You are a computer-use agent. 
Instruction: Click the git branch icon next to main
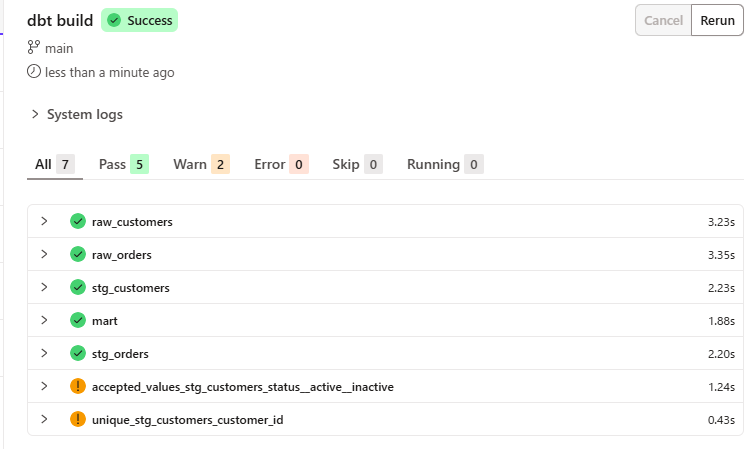pyautogui.click(x=33, y=47)
